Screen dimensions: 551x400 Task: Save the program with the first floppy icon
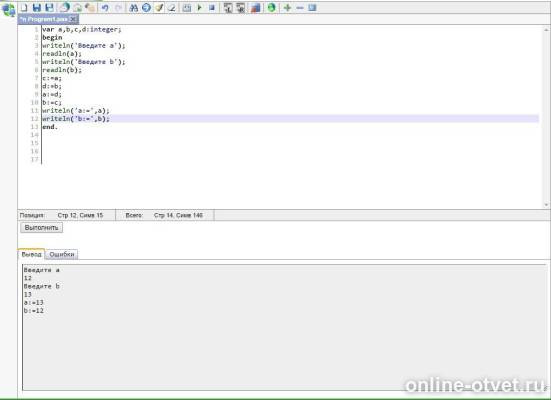click(x=37, y=7)
